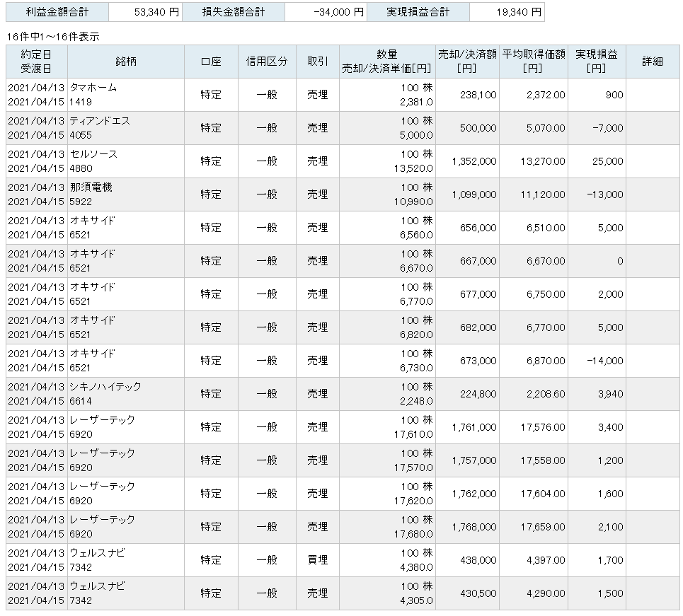
Task: Click the sale amount 682,000
Action: pyautogui.click(x=478, y=327)
